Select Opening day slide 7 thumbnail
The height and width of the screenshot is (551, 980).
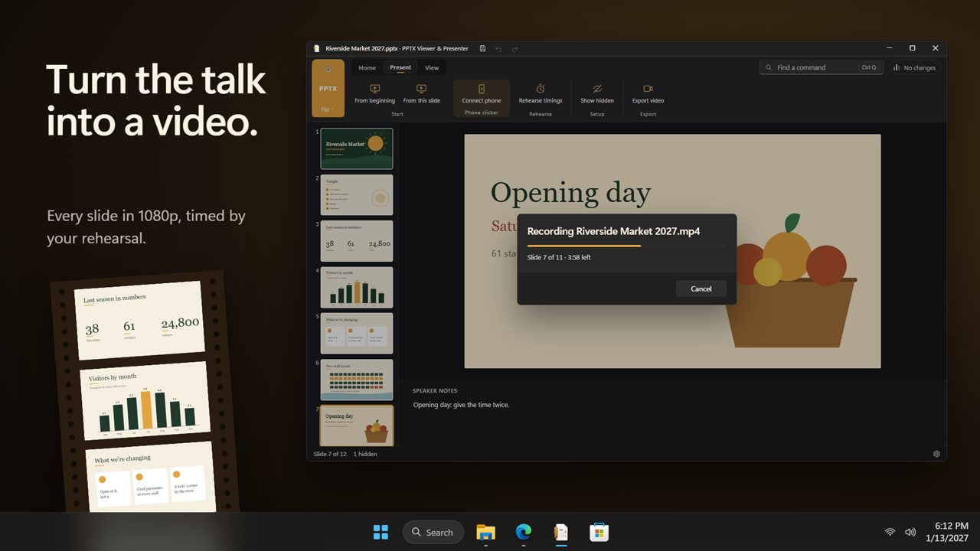click(x=357, y=425)
